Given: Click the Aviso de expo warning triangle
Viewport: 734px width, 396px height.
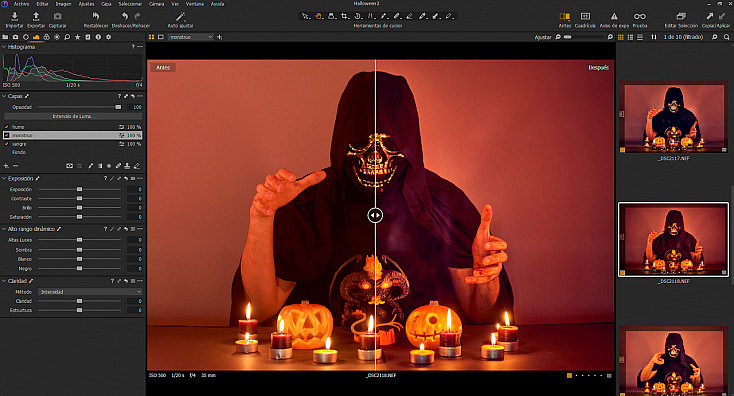Looking at the screenshot, I should (614, 16).
